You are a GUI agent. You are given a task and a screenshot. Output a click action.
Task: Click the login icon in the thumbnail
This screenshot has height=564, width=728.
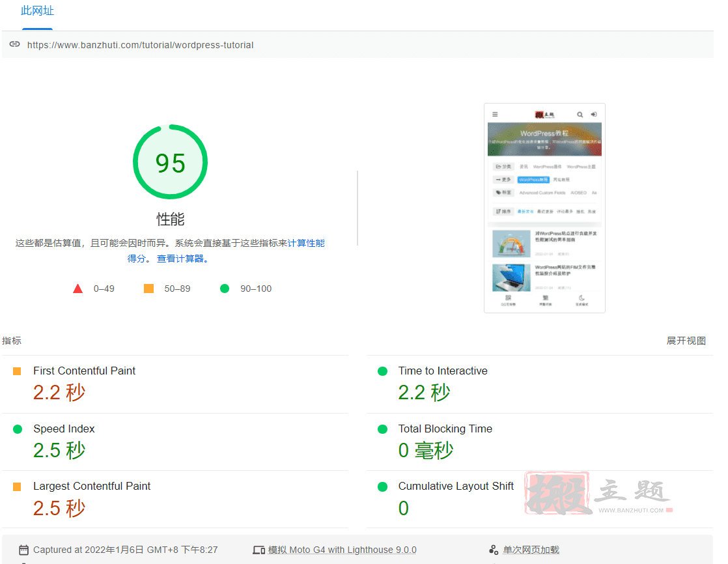coord(594,114)
